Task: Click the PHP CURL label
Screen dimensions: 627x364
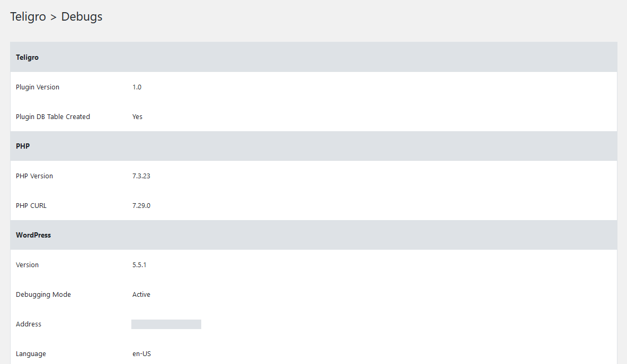Action: [x=31, y=206]
